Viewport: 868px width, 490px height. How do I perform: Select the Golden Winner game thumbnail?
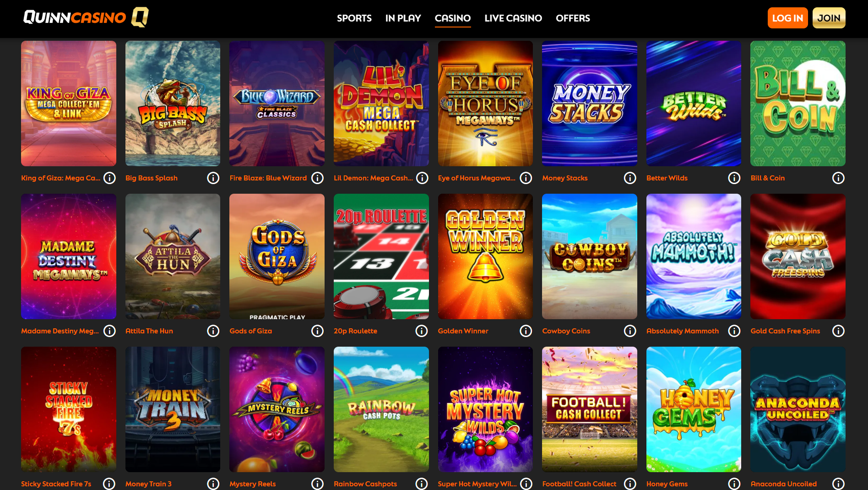tap(485, 256)
